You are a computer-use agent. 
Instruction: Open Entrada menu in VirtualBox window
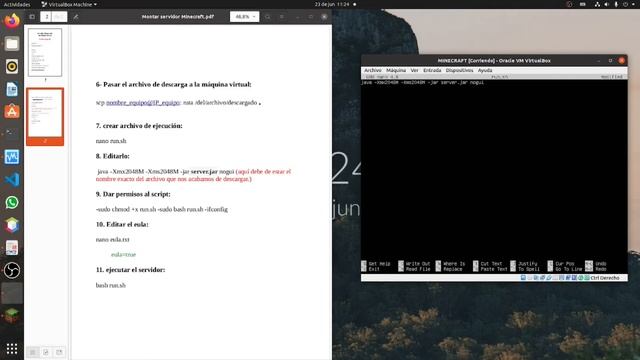[x=432, y=70]
